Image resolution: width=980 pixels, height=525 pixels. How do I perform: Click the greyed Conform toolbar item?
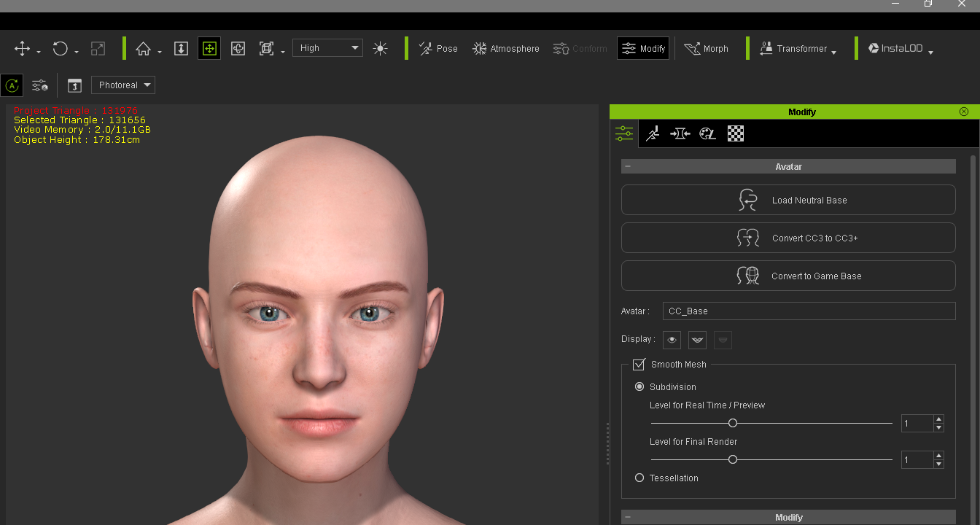pos(580,49)
